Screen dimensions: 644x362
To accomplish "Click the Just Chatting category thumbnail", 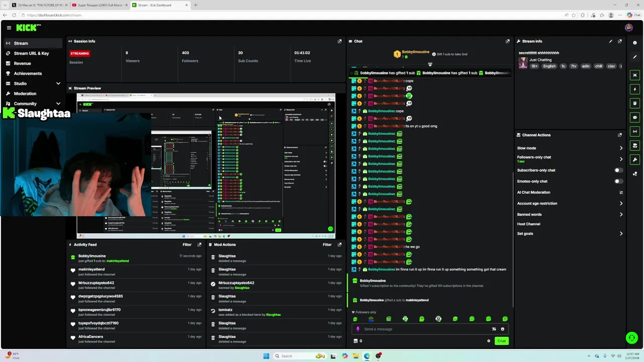I will 523,63.
